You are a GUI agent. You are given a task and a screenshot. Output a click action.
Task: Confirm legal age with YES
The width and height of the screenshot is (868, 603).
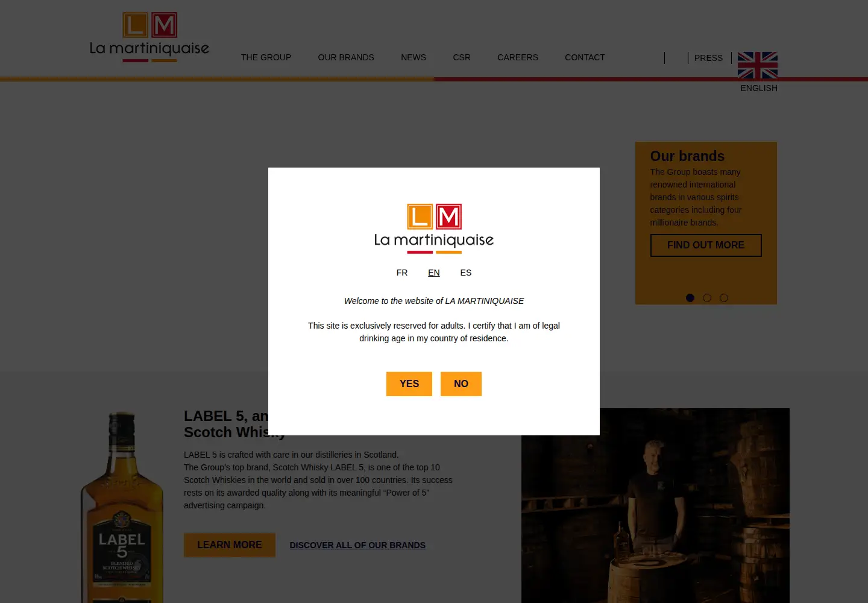(409, 384)
